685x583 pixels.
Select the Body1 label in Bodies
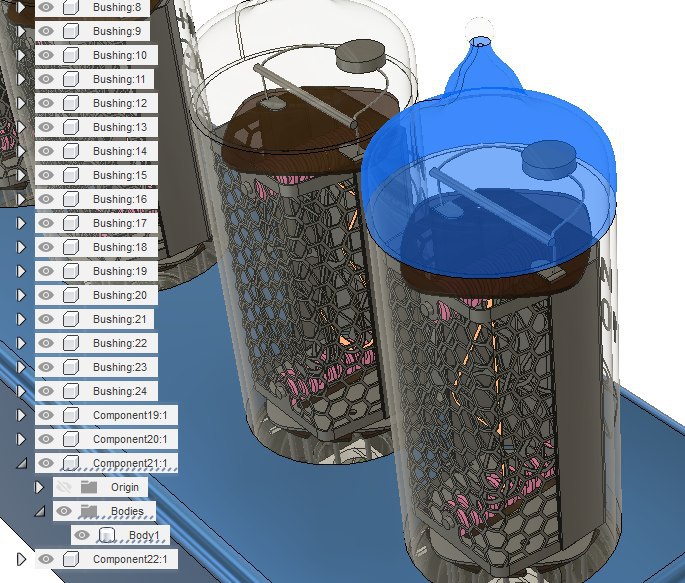[144, 535]
